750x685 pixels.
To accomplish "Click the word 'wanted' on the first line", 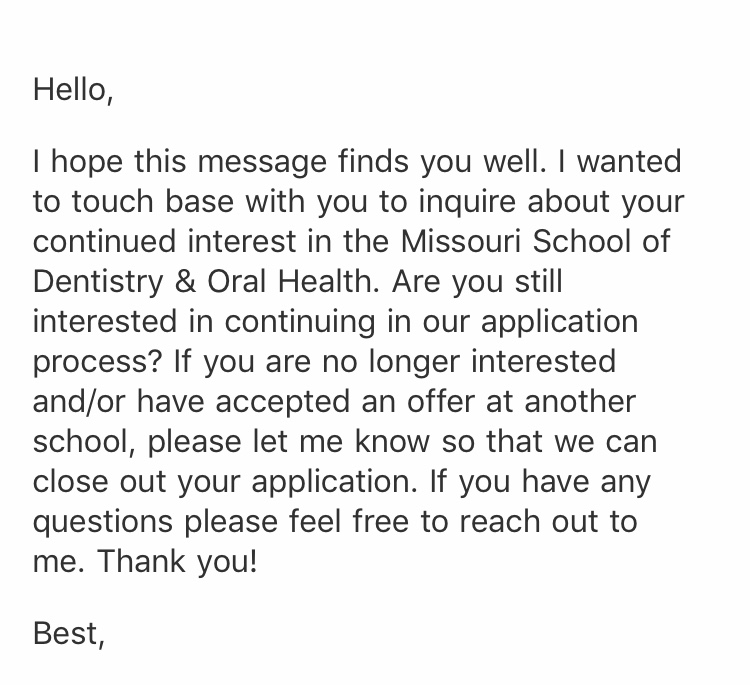I will 629,162.
